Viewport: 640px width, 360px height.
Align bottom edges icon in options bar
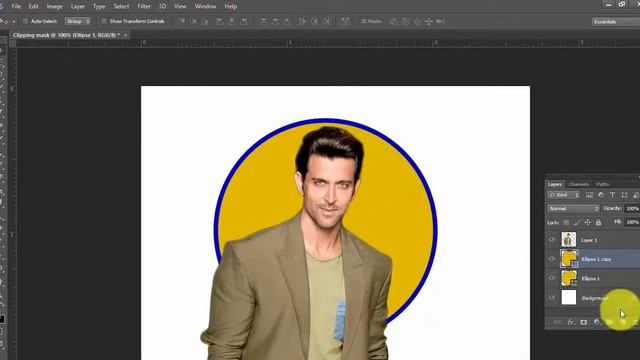point(205,21)
